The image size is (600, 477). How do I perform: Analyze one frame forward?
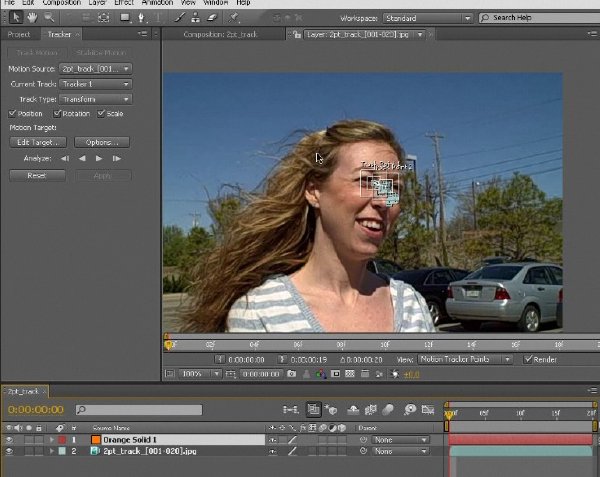[117, 158]
